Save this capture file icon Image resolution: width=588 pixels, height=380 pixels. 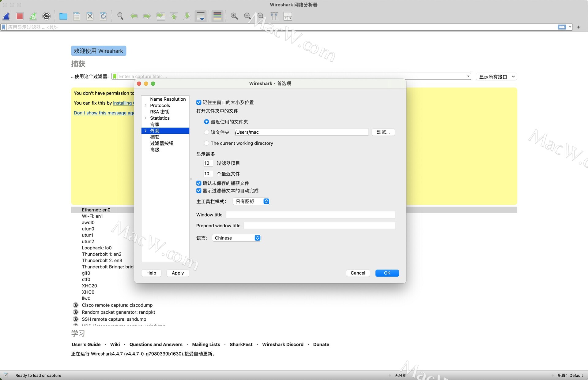pos(77,16)
